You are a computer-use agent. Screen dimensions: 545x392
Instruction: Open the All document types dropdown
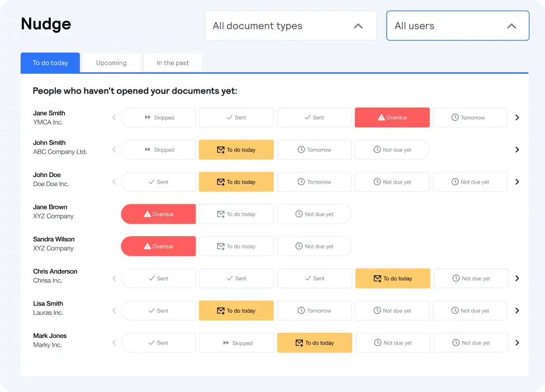tap(291, 26)
